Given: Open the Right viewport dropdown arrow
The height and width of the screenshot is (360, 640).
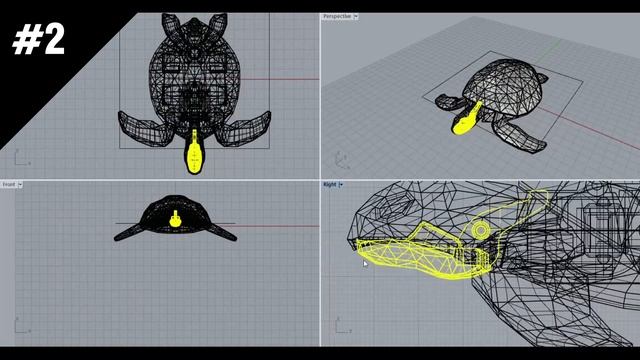Looking at the screenshot, I should tap(341, 185).
